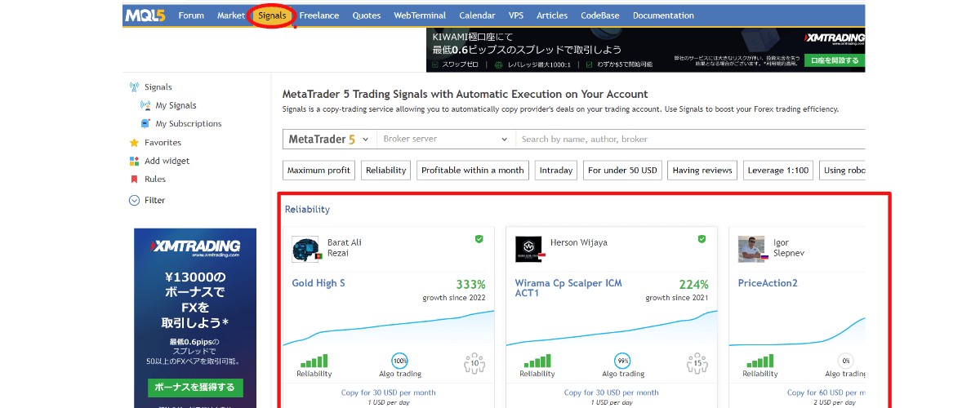Image resolution: width=980 pixels, height=408 pixels.
Task: Open the Reliability section heading link
Action: [x=307, y=210]
